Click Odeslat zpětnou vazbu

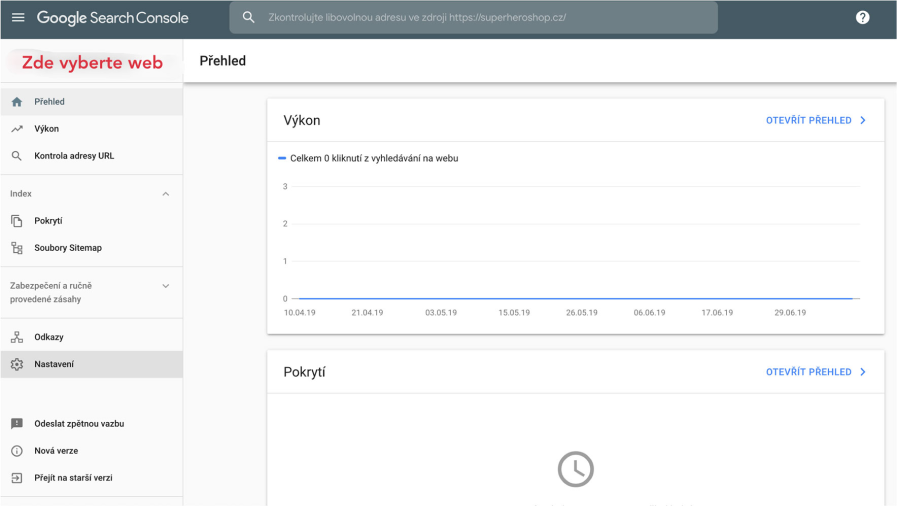point(92,424)
